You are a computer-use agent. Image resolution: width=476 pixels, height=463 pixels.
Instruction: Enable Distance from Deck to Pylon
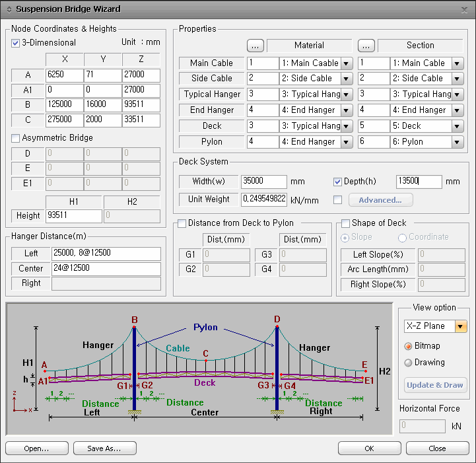(182, 223)
